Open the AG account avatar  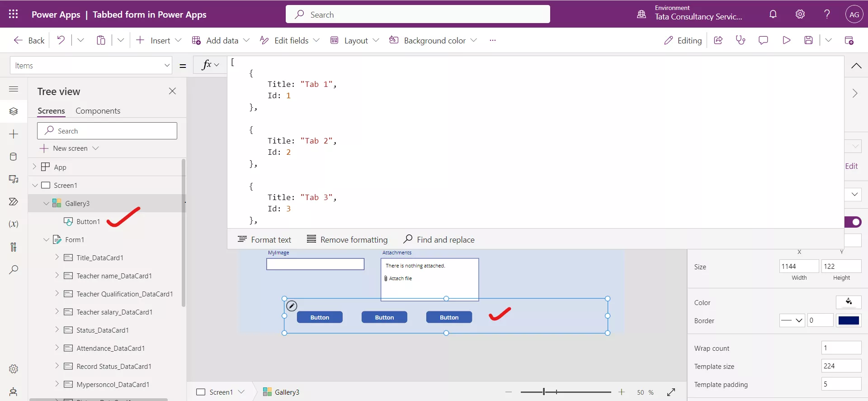tap(854, 14)
